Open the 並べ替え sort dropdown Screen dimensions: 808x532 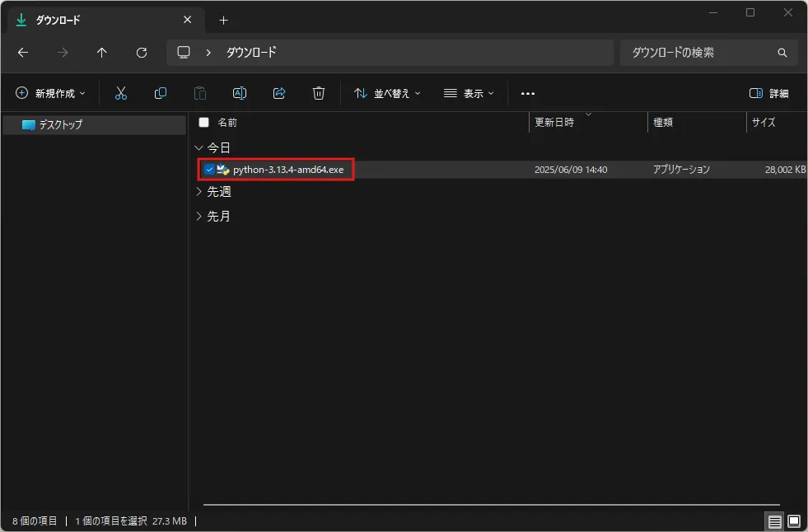pyautogui.click(x=387, y=93)
